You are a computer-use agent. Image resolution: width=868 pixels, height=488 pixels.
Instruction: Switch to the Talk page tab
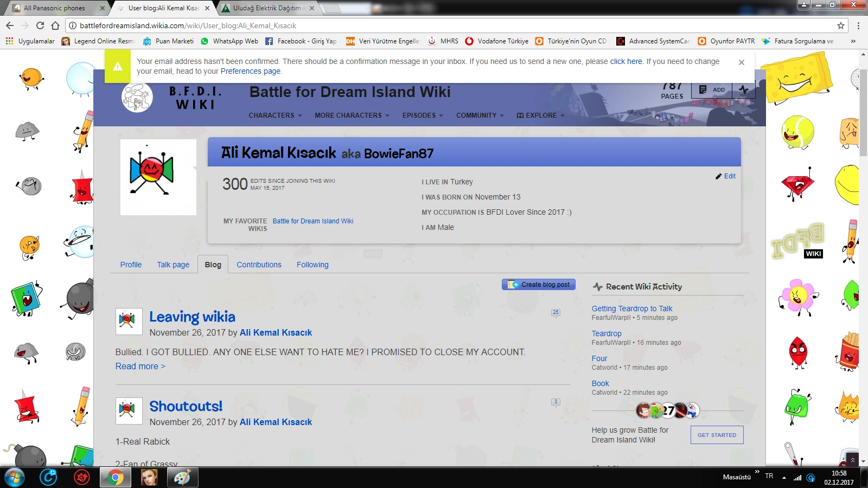(x=173, y=265)
